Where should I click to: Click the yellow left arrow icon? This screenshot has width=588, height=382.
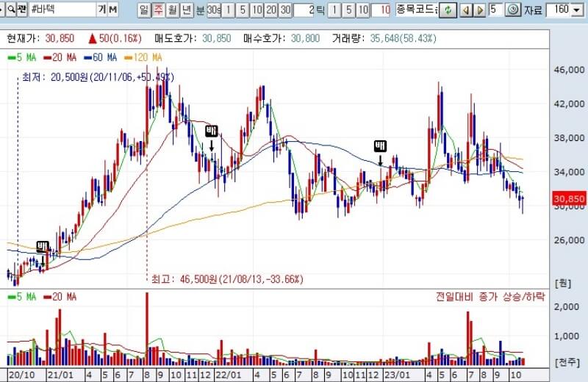466,10
